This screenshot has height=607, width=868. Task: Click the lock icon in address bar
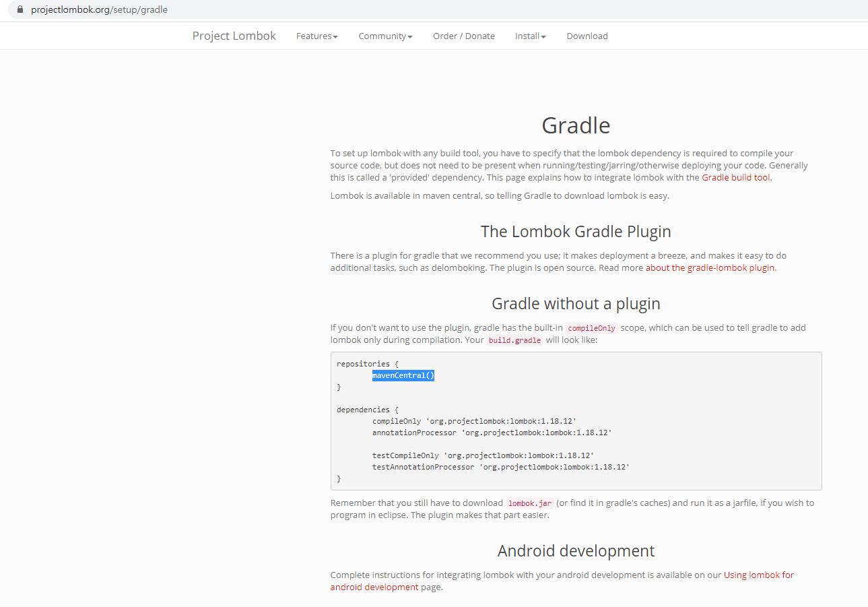point(20,9)
